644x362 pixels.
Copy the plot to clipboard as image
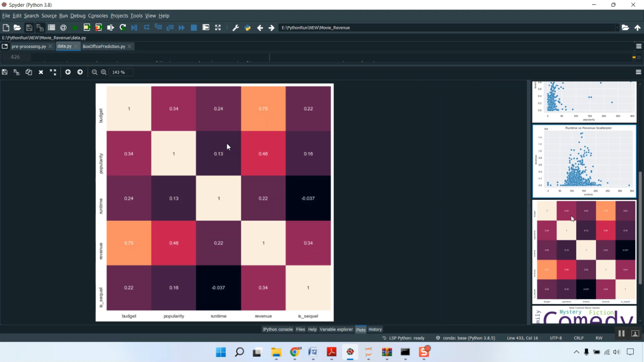[x=29, y=72]
